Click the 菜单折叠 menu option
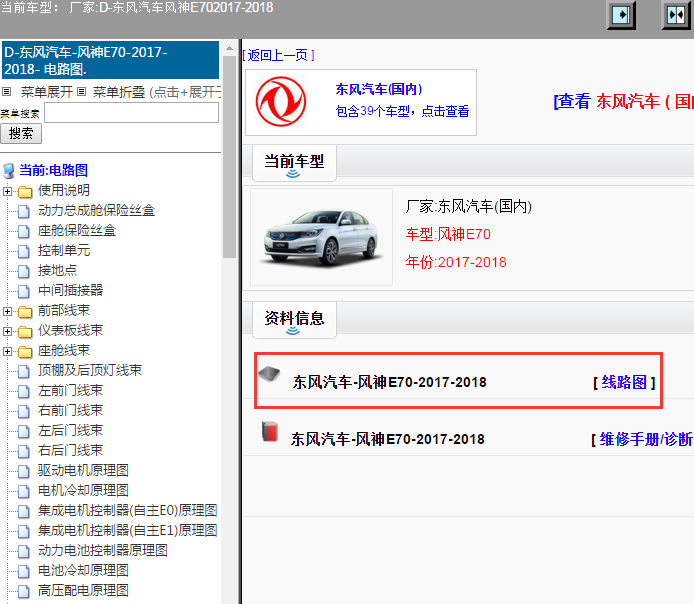 click(119, 92)
